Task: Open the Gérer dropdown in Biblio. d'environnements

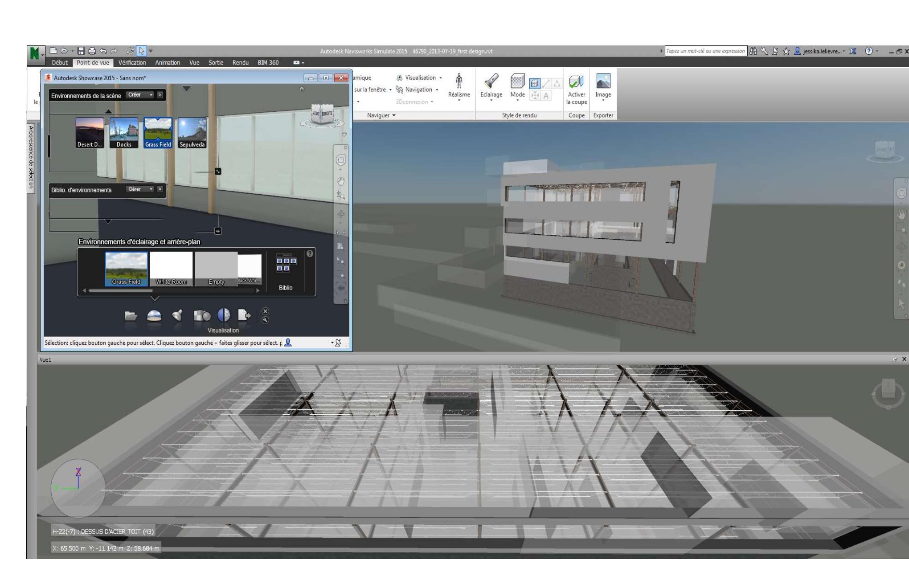Action: coord(140,189)
